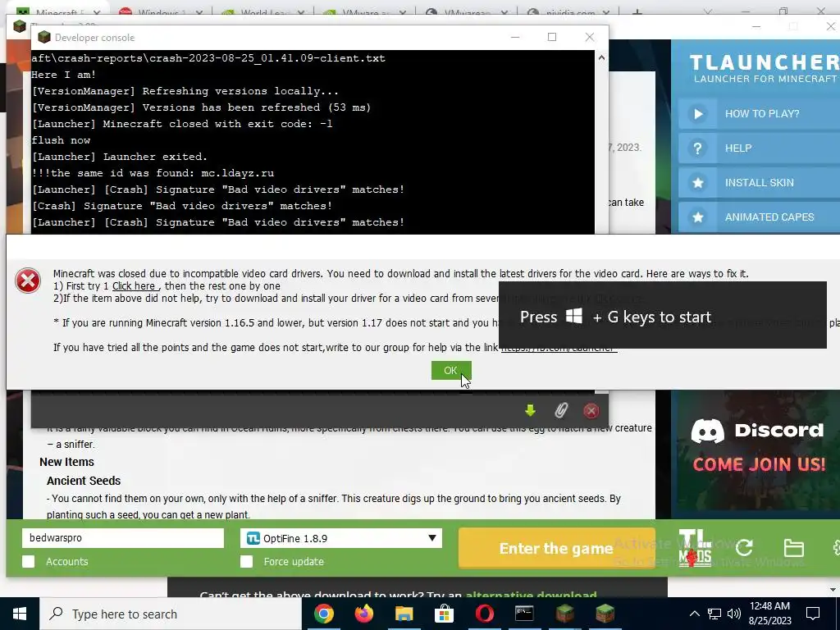Open a new browser tab with plus button
Viewport: 840px width, 630px height.
point(637,12)
